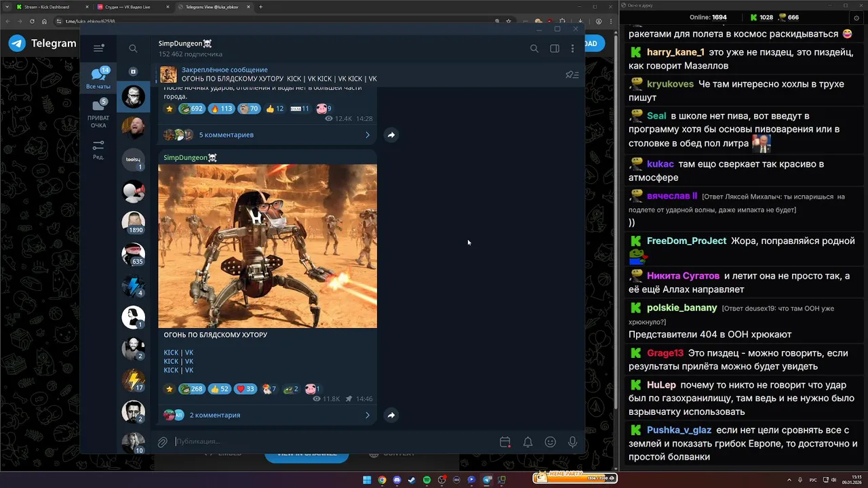868x488 pixels.
Task: Toggle the pig reaction with 9
Action: pyautogui.click(x=324, y=108)
